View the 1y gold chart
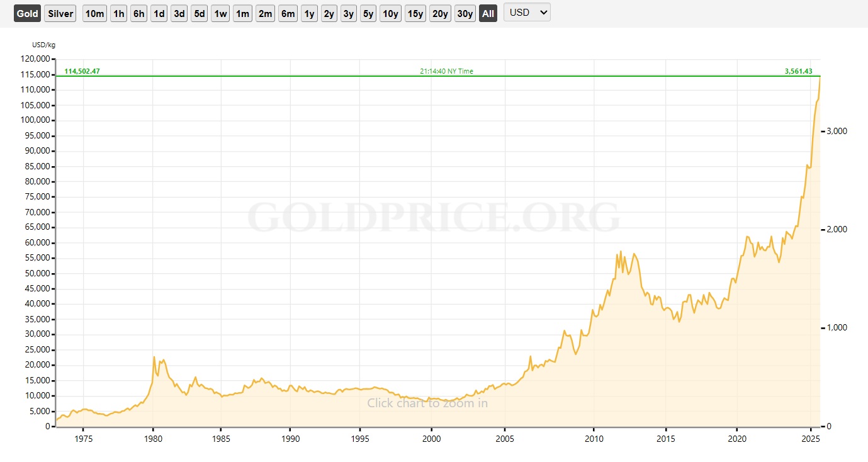Screen dimensions: 868x462 309,13
